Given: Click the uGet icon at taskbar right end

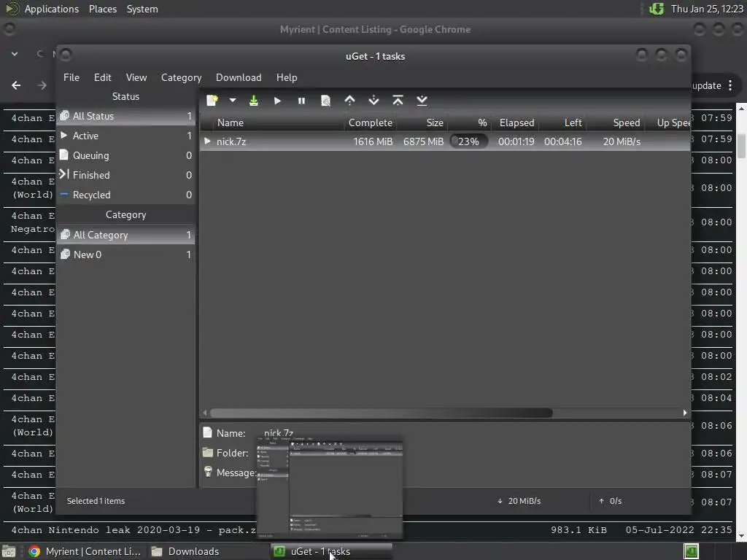Looking at the screenshot, I should click(692, 551).
